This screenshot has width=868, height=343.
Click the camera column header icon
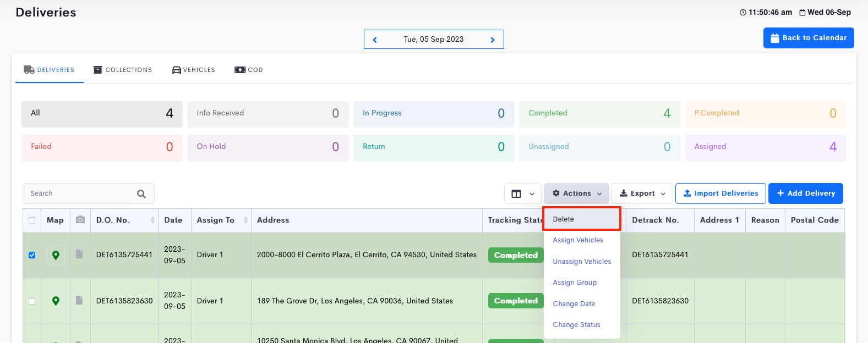(80, 219)
